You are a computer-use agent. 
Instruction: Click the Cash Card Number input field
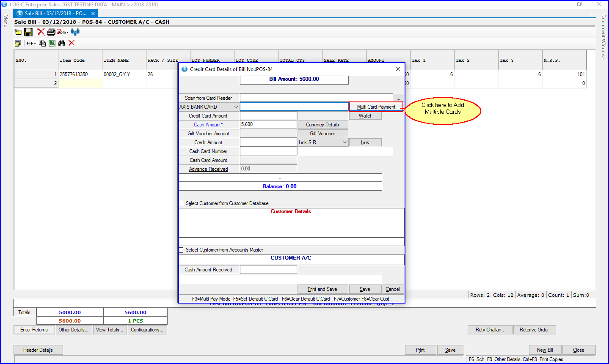tap(268, 151)
